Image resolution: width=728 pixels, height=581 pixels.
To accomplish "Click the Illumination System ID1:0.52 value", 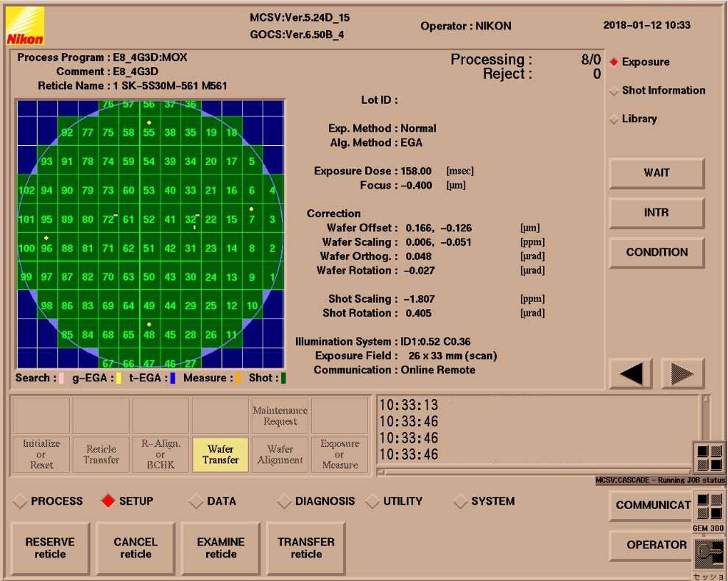I will [x=435, y=342].
